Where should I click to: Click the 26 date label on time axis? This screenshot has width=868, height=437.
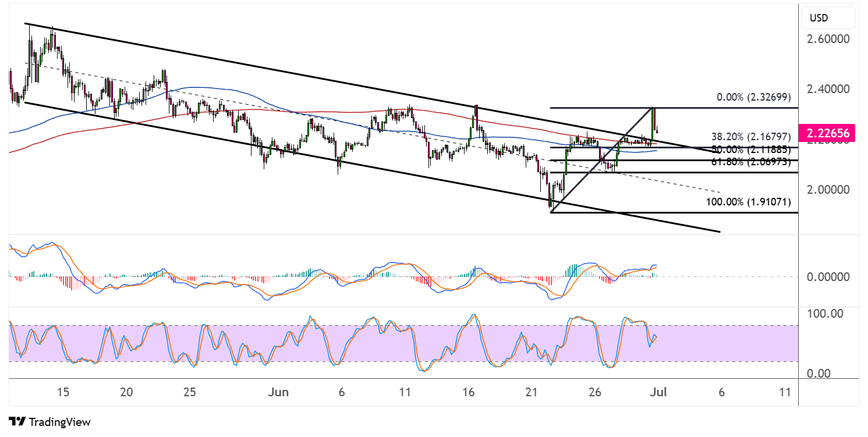coord(594,392)
